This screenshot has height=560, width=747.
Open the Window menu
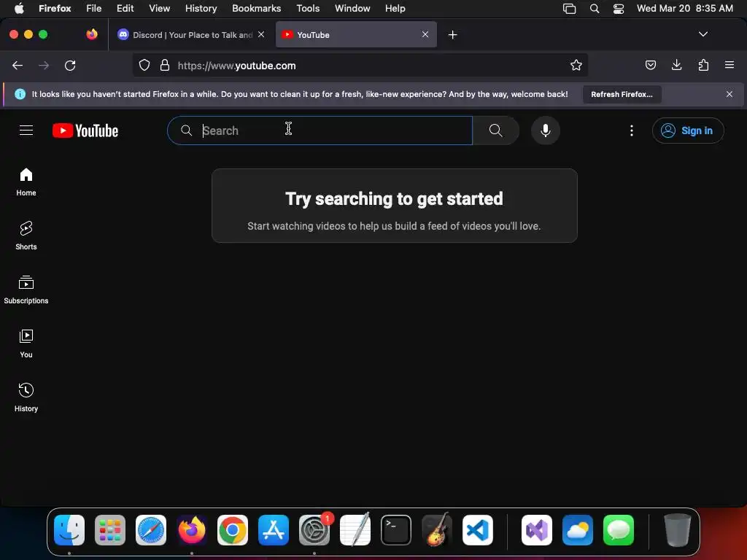pos(352,8)
